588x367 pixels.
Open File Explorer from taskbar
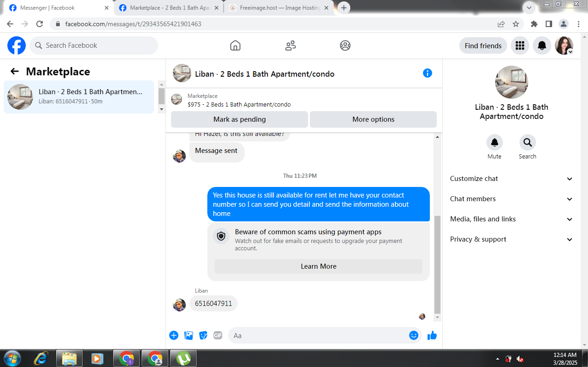pyautogui.click(x=69, y=358)
